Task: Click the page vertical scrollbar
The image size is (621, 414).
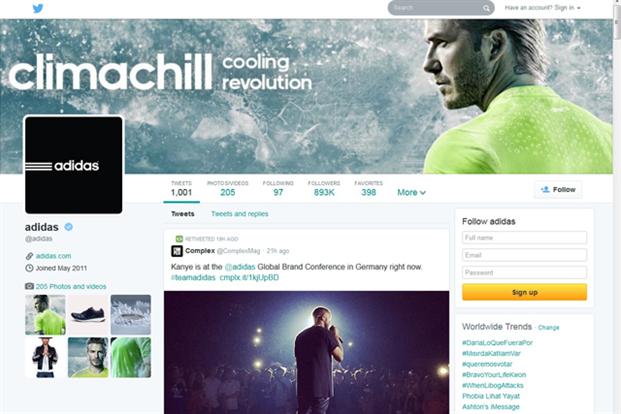Action: (x=617, y=207)
